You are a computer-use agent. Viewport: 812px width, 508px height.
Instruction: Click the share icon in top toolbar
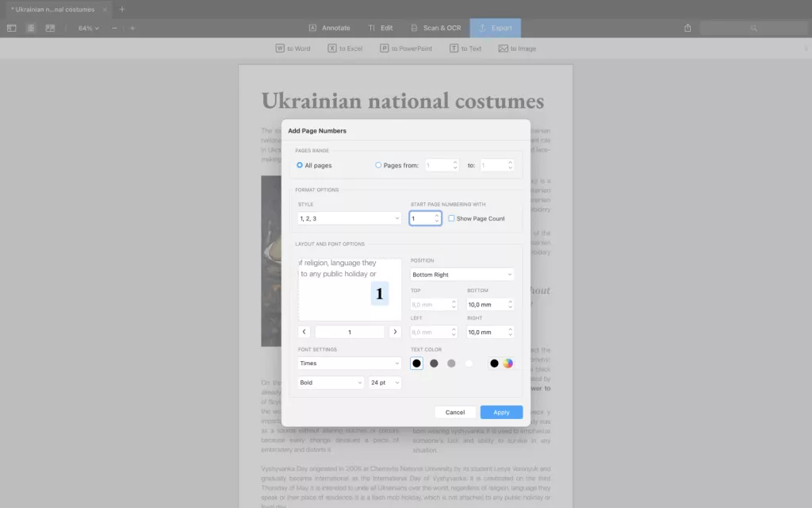pyautogui.click(x=688, y=28)
